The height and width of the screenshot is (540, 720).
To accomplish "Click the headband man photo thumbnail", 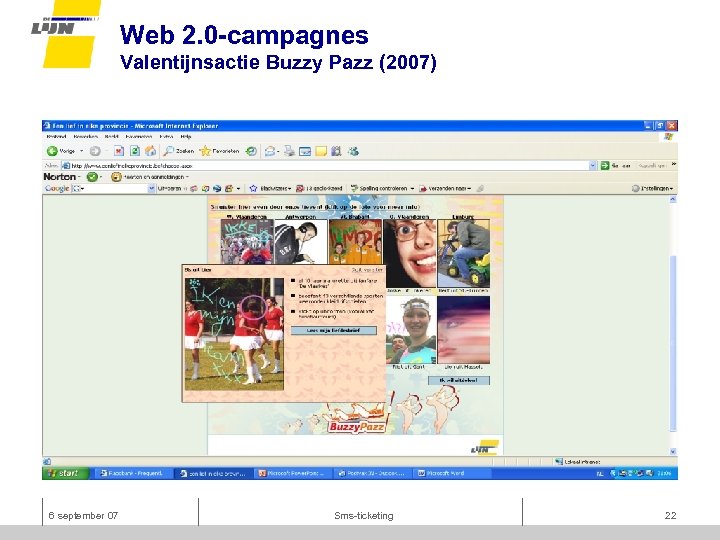I will (x=411, y=330).
